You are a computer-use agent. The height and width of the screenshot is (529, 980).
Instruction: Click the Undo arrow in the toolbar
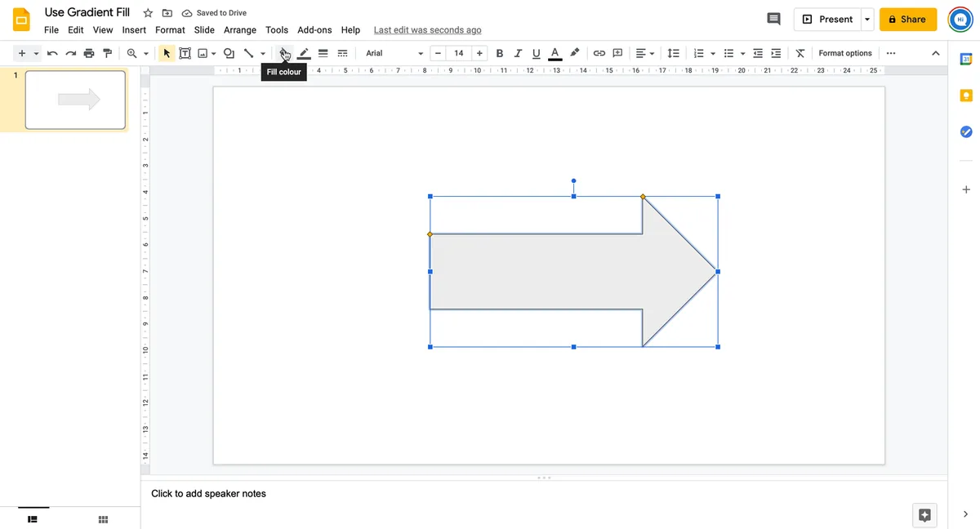click(x=52, y=53)
